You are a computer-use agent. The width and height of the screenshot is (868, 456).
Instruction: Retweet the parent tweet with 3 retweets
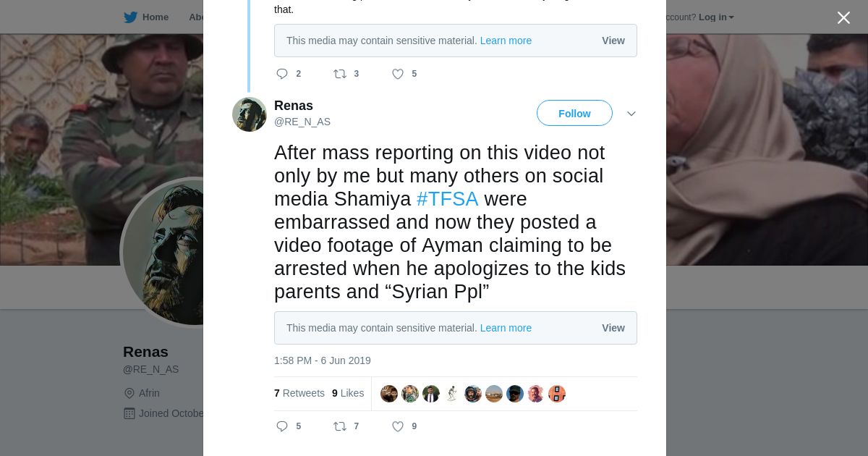click(x=340, y=74)
